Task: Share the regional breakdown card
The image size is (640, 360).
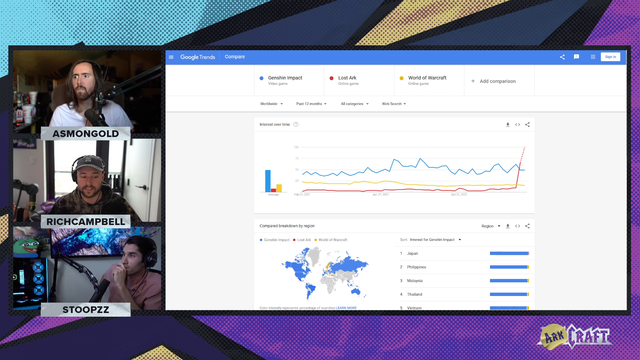Action: pyautogui.click(x=527, y=226)
